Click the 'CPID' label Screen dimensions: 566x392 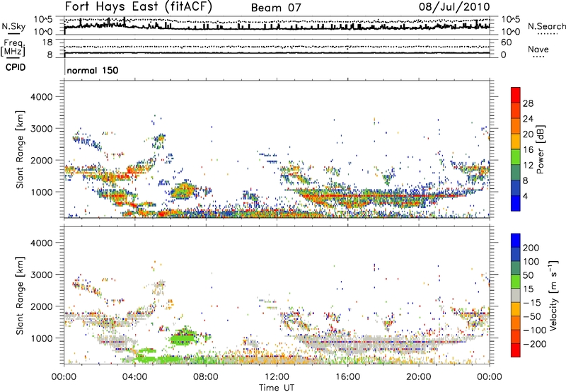[x=16, y=67]
